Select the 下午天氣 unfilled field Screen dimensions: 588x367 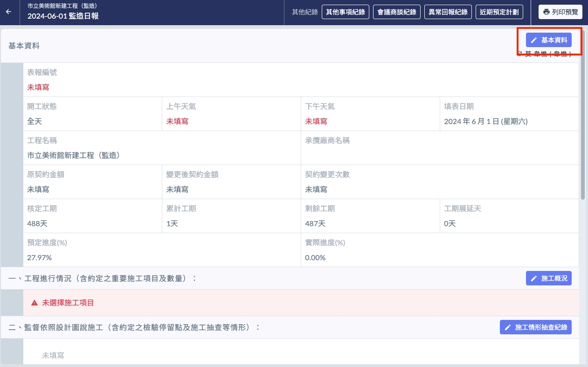316,121
